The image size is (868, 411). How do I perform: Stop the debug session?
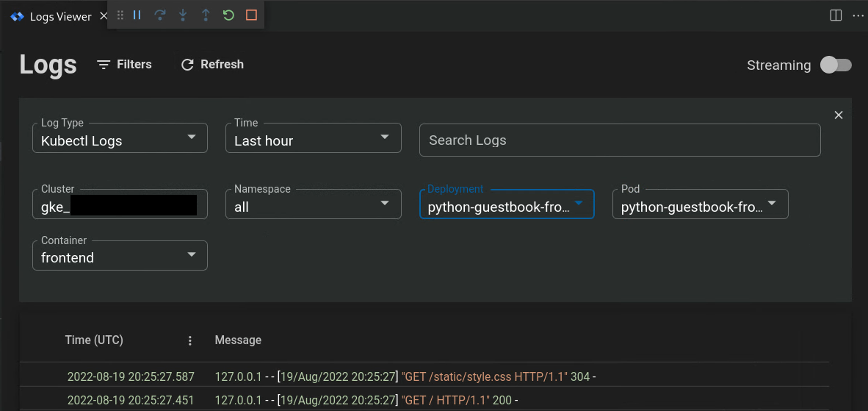click(251, 15)
